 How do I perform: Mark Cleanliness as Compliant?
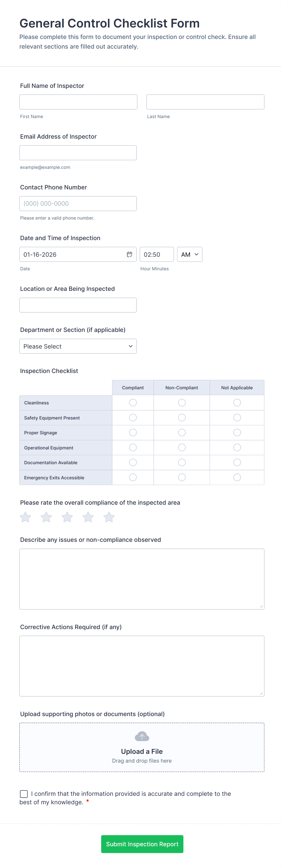133,403
